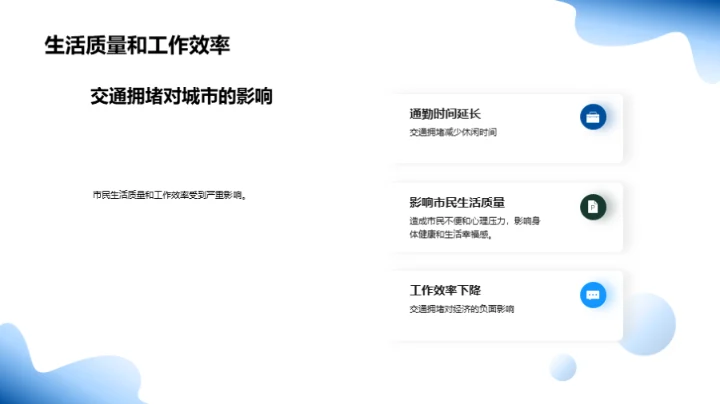Select the heading 影响市民生活质量

point(457,201)
